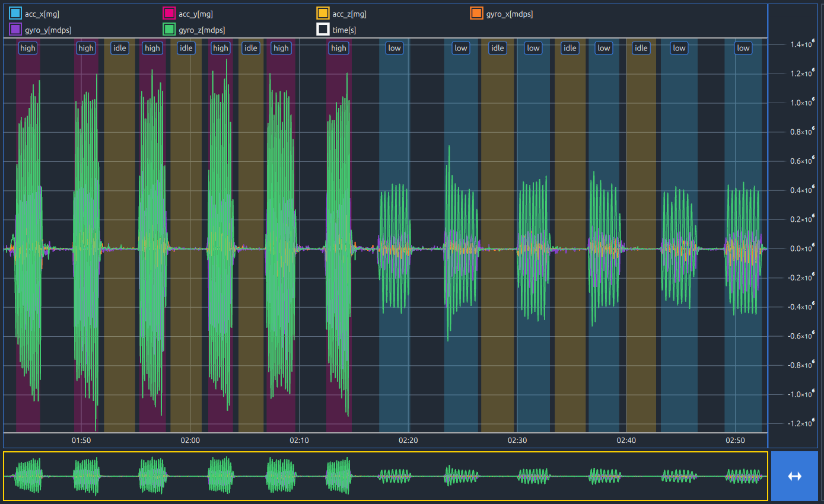Select the first 'idle' label tag

120,48
